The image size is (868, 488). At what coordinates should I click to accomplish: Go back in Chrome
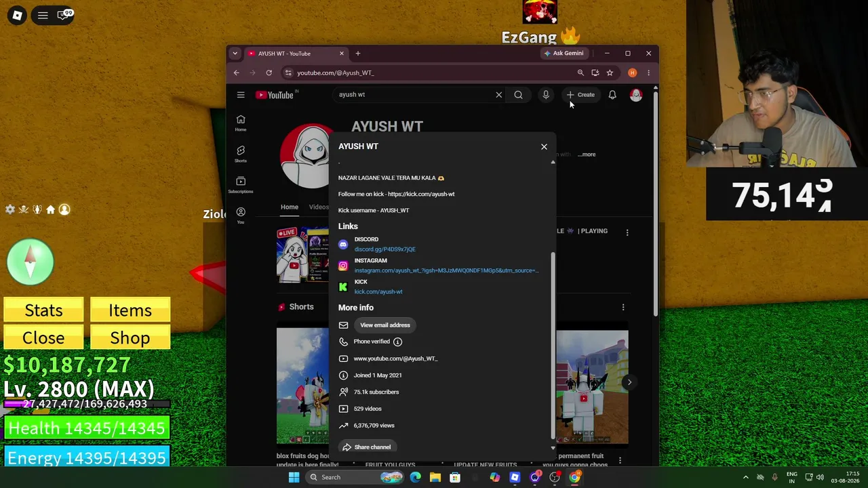tap(237, 73)
